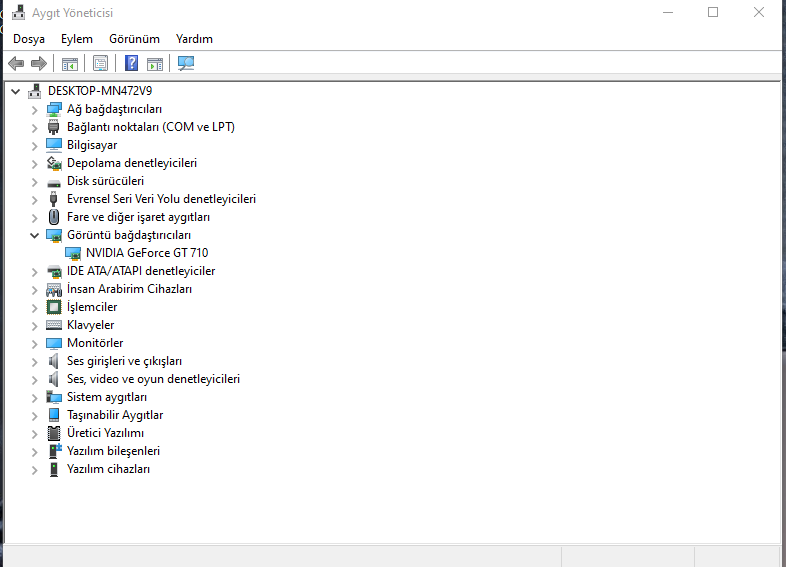Select the DESKTOP-MN472V9 label
This screenshot has height=567, width=786.
click(x=100, y=91)
